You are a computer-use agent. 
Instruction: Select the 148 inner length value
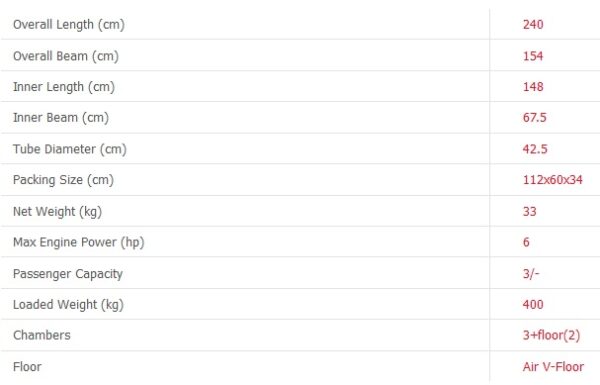tap(533, 86)
